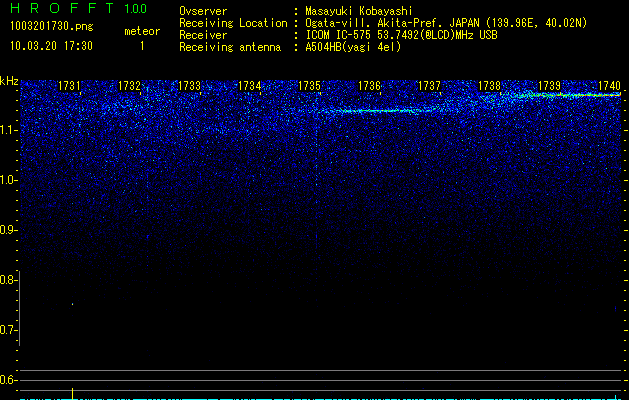Viewport: 629px width, 400px height.
Task: Click the 'Receiver' label
Action: pyautogui.click(x=203, y=35)
